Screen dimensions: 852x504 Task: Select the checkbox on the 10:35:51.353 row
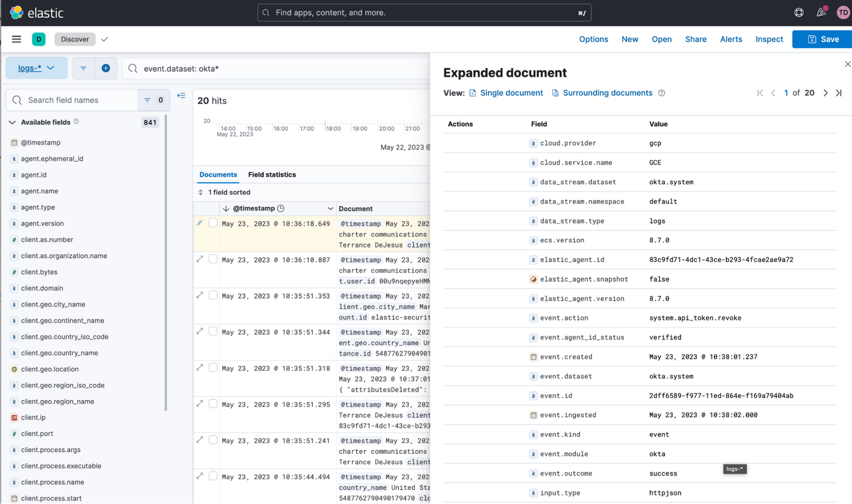(212, 295)
